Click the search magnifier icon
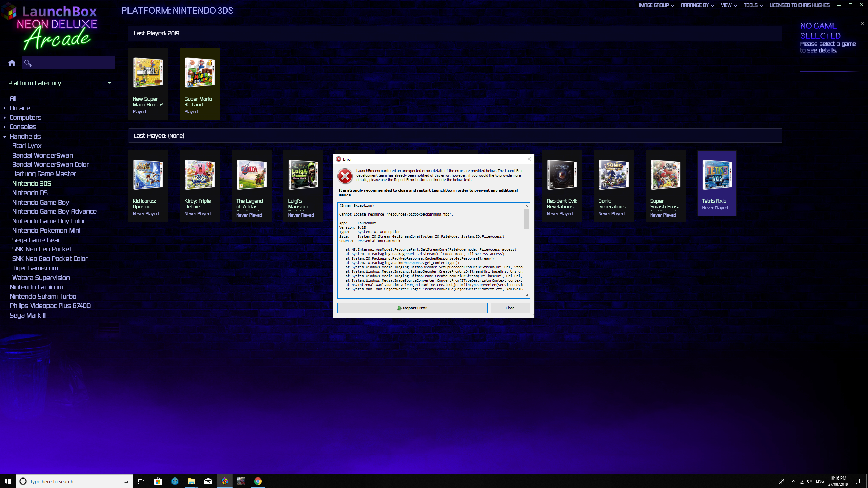Viewport: 868px width, 488px height. 28,63
